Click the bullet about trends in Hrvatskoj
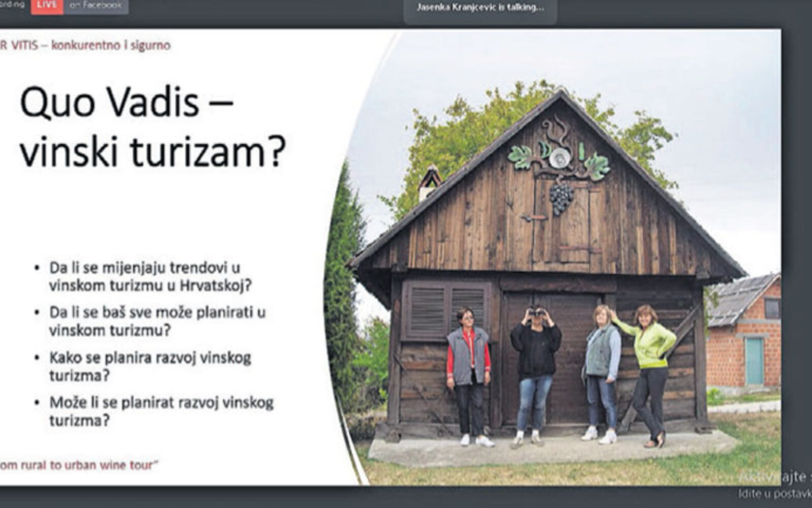 (x=150, y=276)
